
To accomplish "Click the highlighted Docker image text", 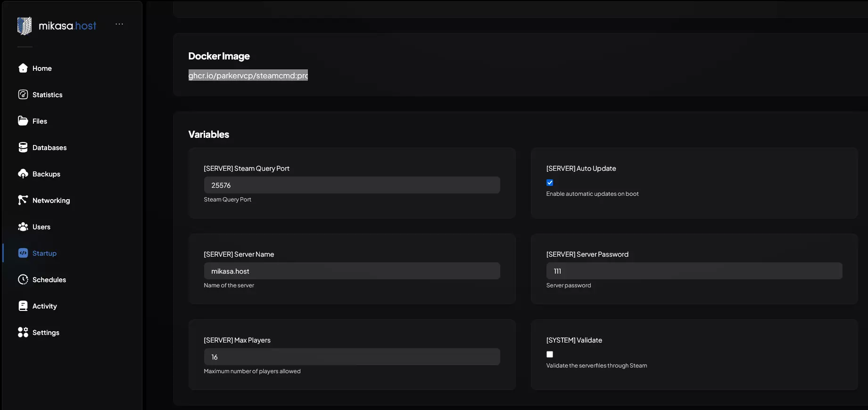I will click(x=248, y=75).
